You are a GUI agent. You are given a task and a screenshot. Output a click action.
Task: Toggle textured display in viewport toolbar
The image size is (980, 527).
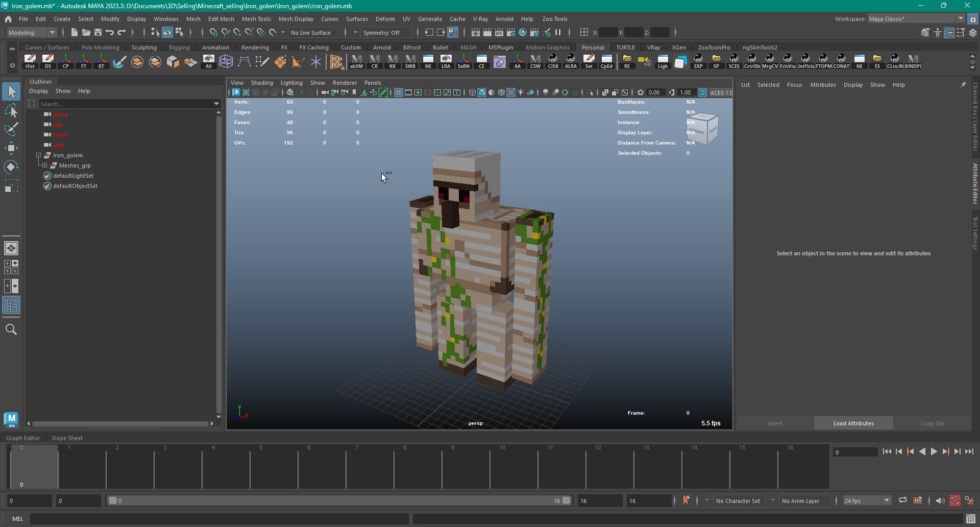[511, 92]
